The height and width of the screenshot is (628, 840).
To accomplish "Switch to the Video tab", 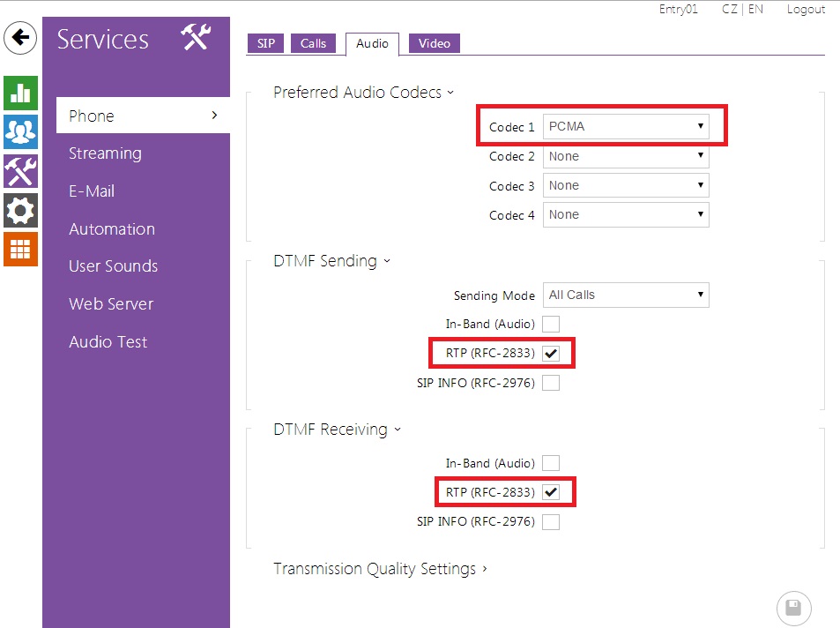I will click(434, 43).
